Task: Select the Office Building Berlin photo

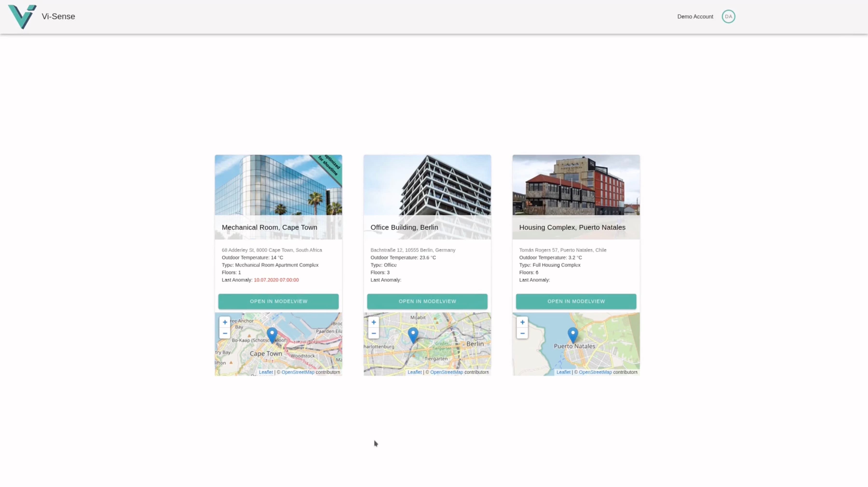Action: pyautogui.click(x=427, y=185)
